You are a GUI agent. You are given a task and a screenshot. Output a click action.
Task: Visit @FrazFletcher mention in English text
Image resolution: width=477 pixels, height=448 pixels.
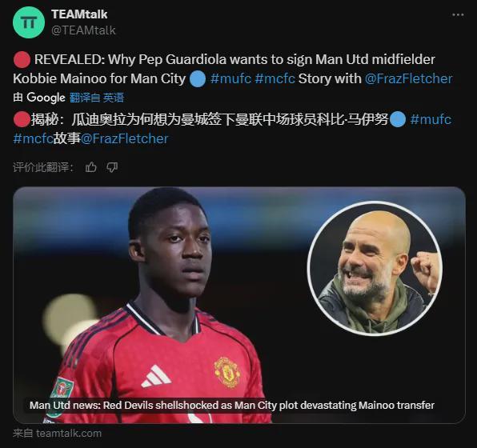pyautogui.click(x=408, y=78)
